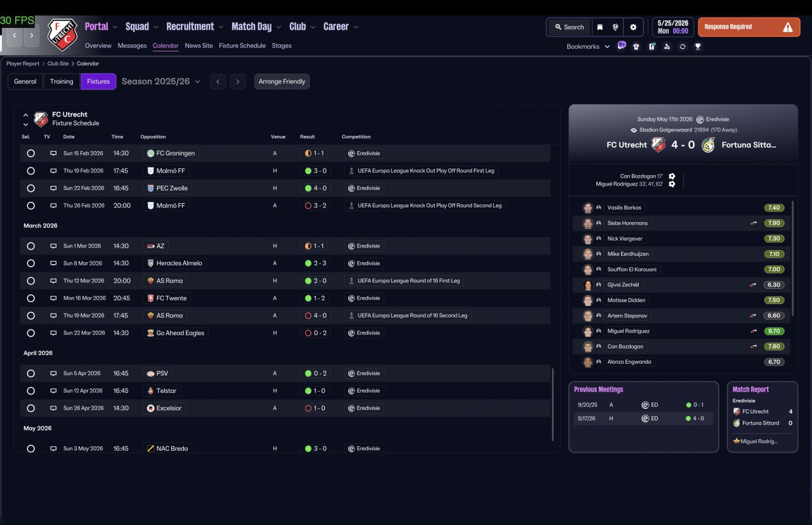Click the fixture list vertical scrollbar
The width and height of the screenshot is (812, 525).
[553, 404]
